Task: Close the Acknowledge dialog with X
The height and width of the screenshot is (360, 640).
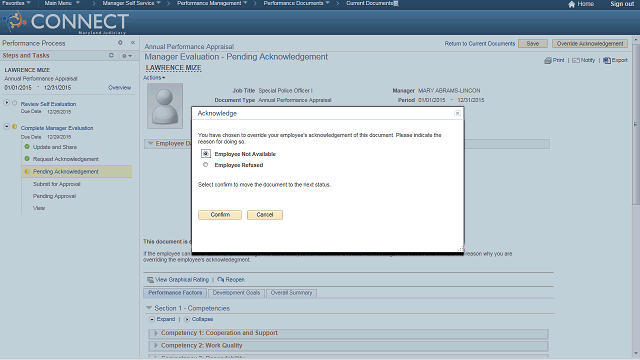Action: click(457, 113)
